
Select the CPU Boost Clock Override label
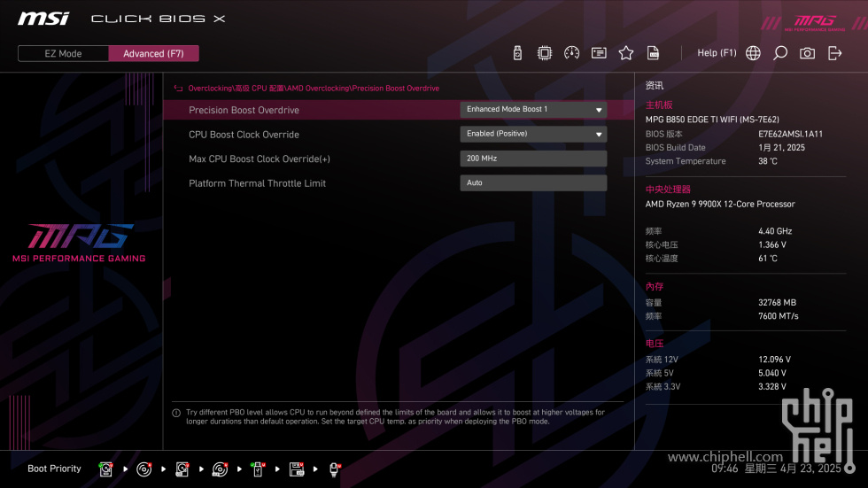[x=244, y=135]
